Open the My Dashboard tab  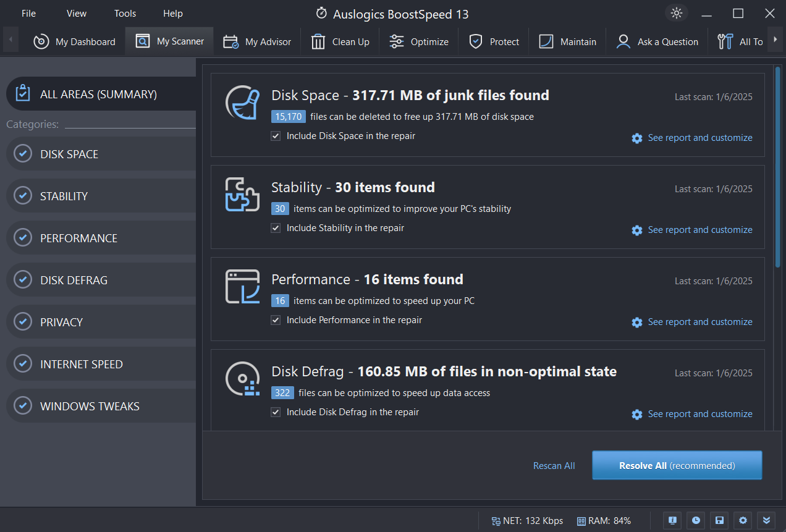74,41
